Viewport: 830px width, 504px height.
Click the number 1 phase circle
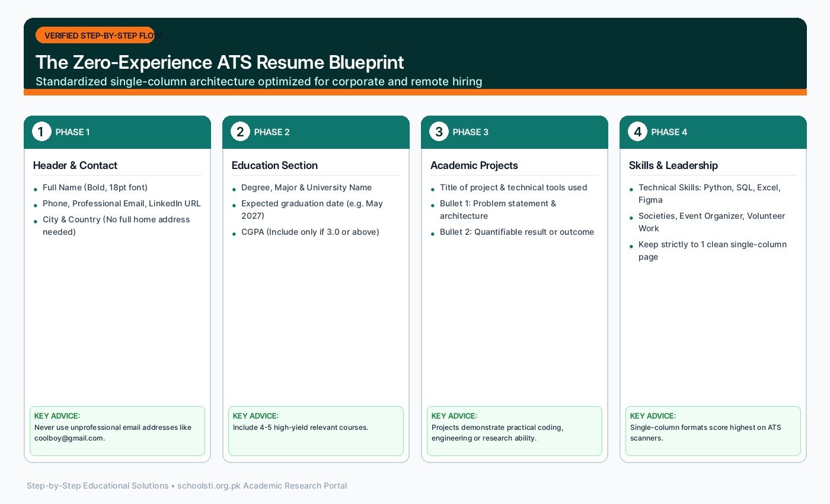(41, 132)
